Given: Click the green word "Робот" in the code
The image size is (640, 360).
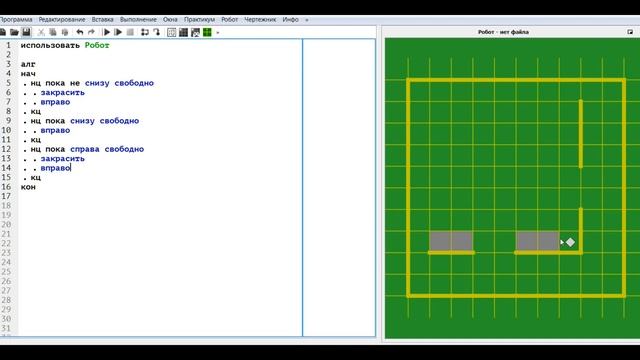Looking at the screenshot, I should (97, 45).
